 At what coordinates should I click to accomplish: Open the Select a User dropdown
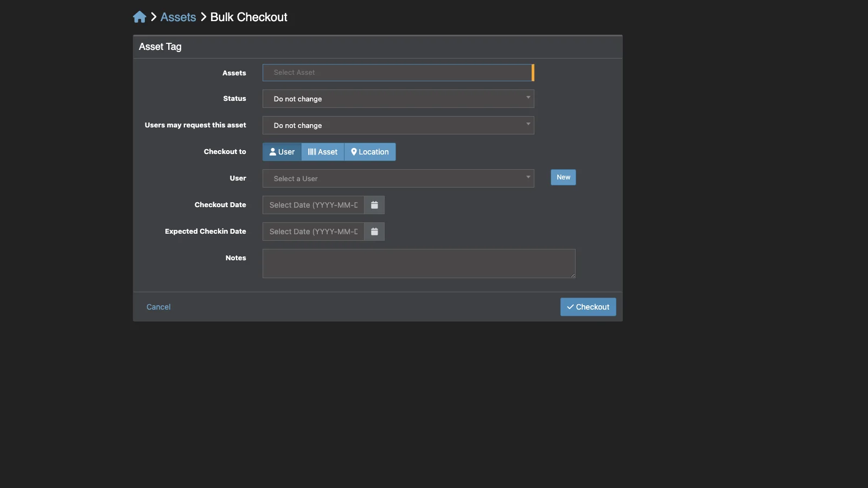pos(398,178)
